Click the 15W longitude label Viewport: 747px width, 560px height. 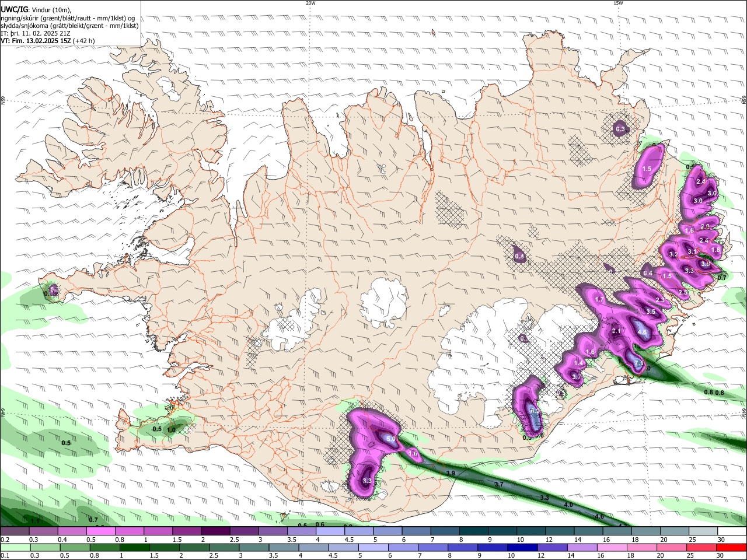[x=618, y=3]
